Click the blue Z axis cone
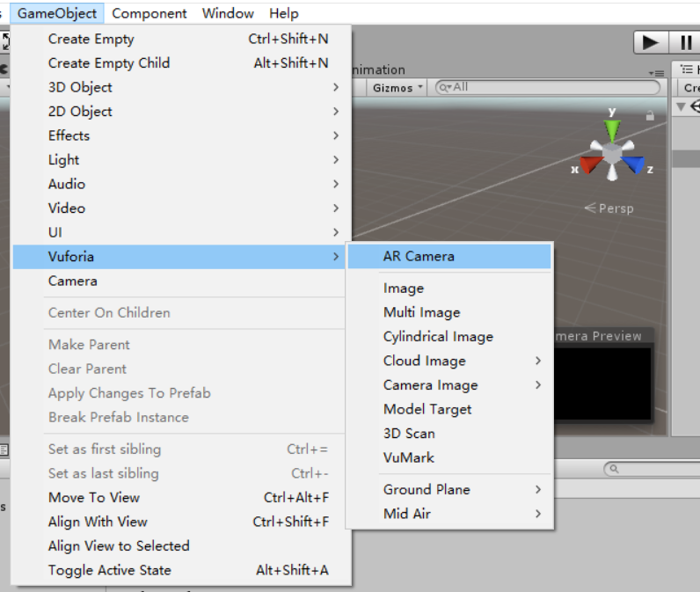This screenshot has width=700, height=592. click(634, 164)
